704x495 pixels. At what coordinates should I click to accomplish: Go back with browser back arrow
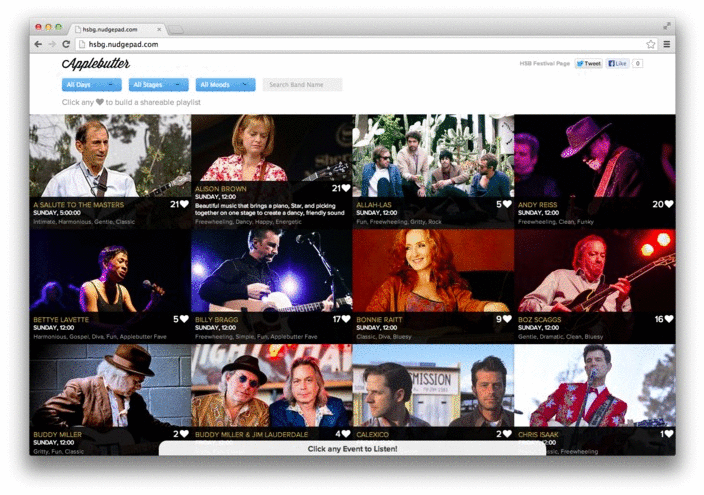click(x=39, y=44)
